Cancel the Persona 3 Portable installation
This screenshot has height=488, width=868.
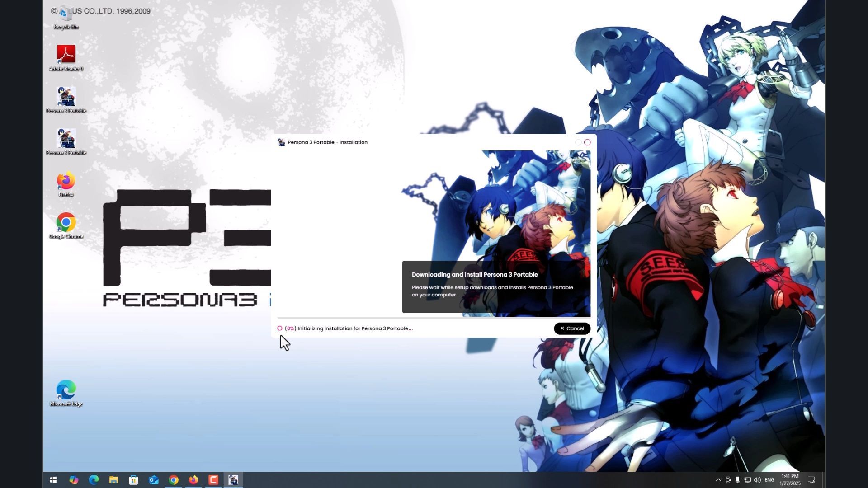click(572, 328)
